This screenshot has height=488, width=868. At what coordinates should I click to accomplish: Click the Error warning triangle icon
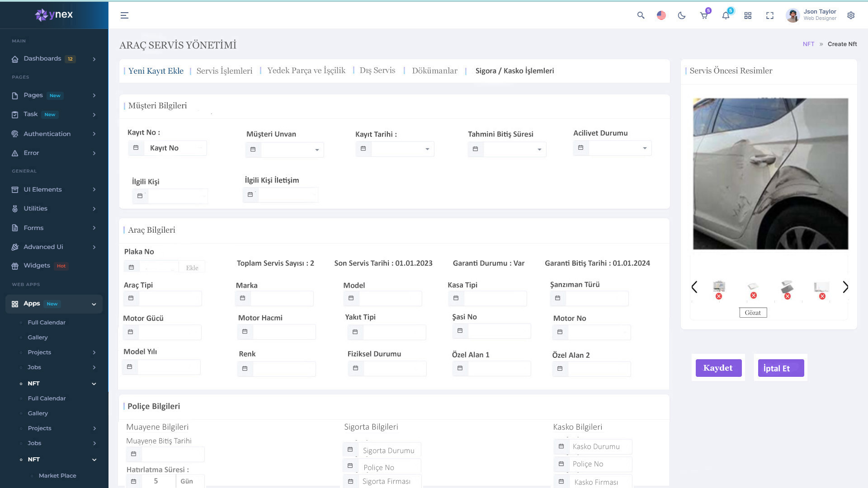click(15, 153)
